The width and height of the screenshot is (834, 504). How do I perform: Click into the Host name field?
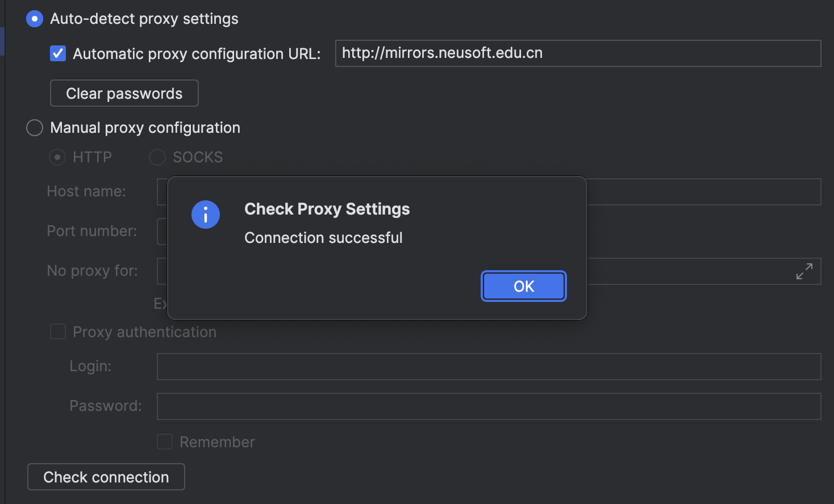(704, 192)
